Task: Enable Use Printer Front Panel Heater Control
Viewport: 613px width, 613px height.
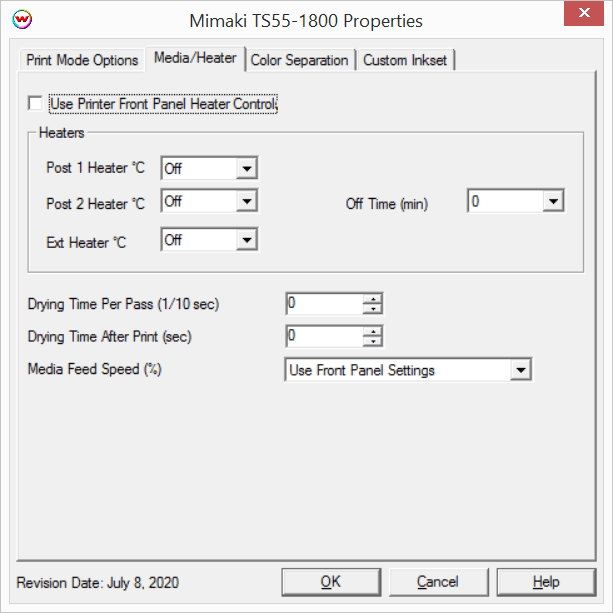Action: click(37, 104)
